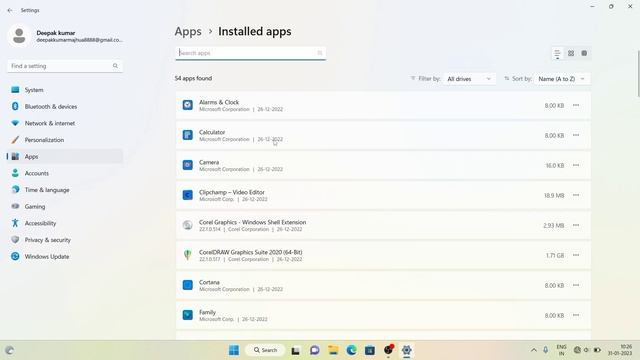The image size is (640, 360).
Task: Open Microsoft Store from the taskbar
Action: point(370,350)
